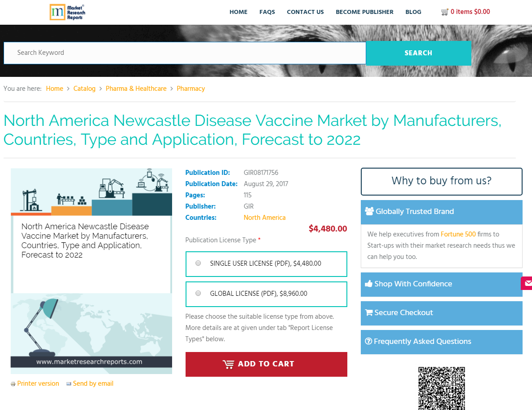Expand the "Why to buy from us?" panel
The image size is (532, 410).
[x=441, y=181]
